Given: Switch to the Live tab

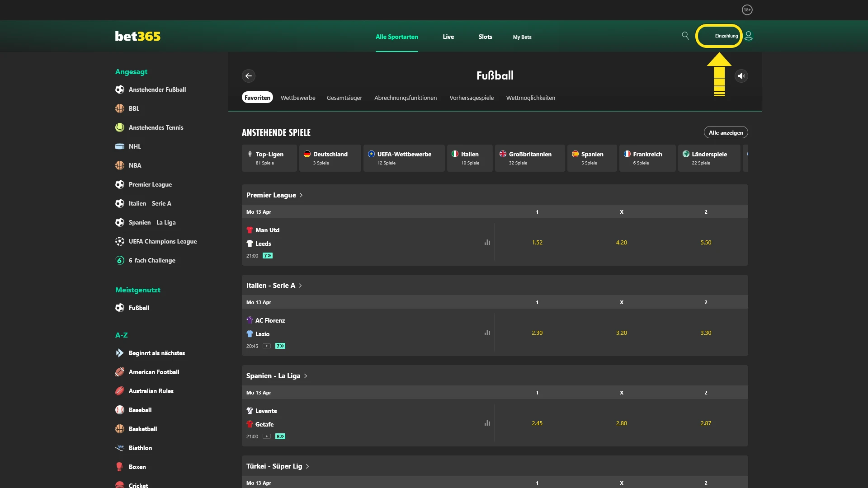Looking at the screenshot, I should (448, 37).
